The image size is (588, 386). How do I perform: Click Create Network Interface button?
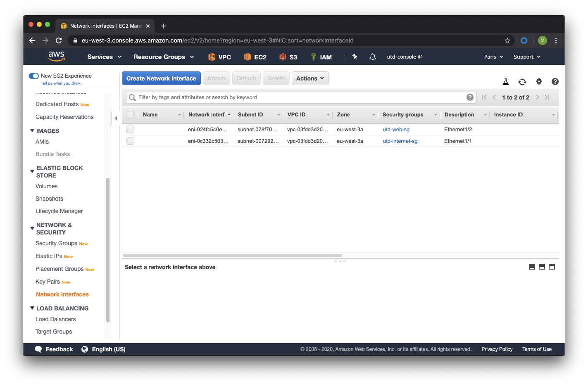pos(161,78)
